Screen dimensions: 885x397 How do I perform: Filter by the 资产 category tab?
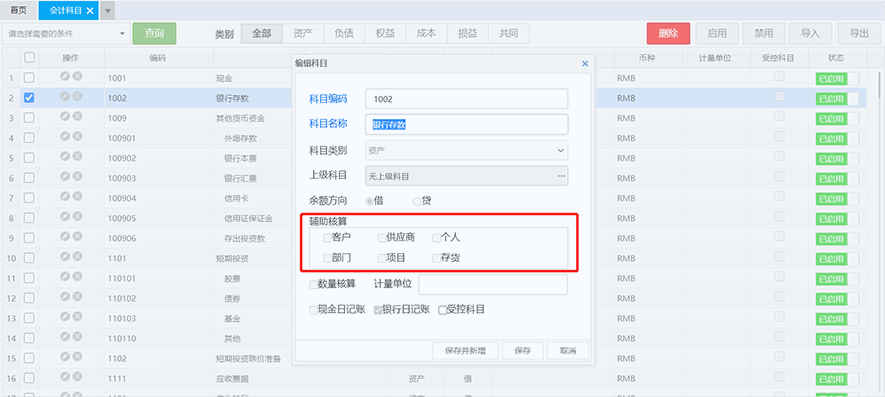303,33
